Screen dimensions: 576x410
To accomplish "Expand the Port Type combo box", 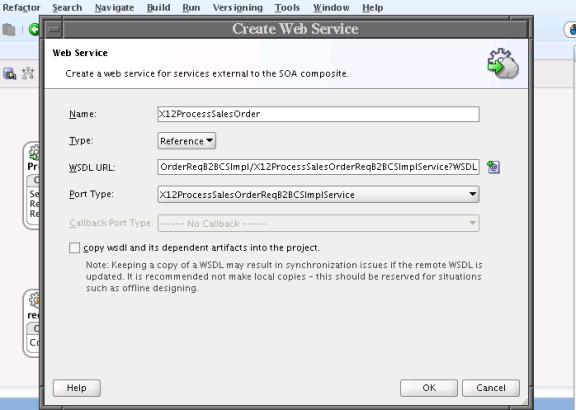I will pyautogui.click(x=318, y=194).
